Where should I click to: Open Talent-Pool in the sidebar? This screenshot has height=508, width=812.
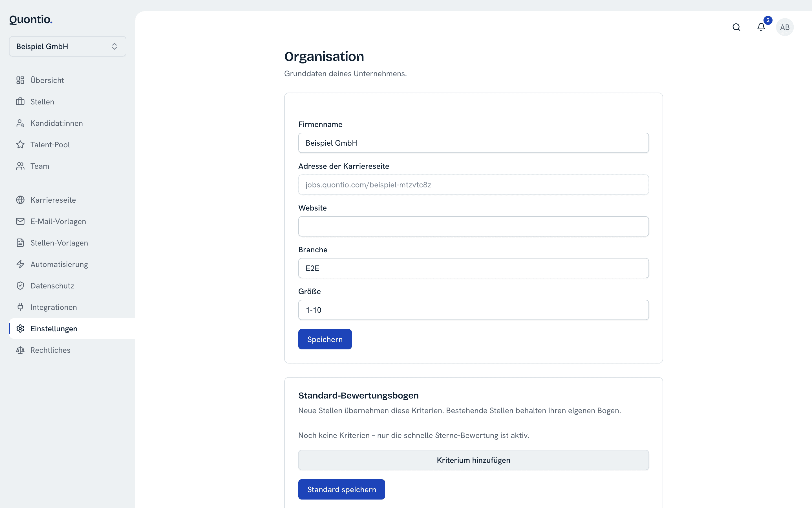pyautogui.click(x=72, y=144)
